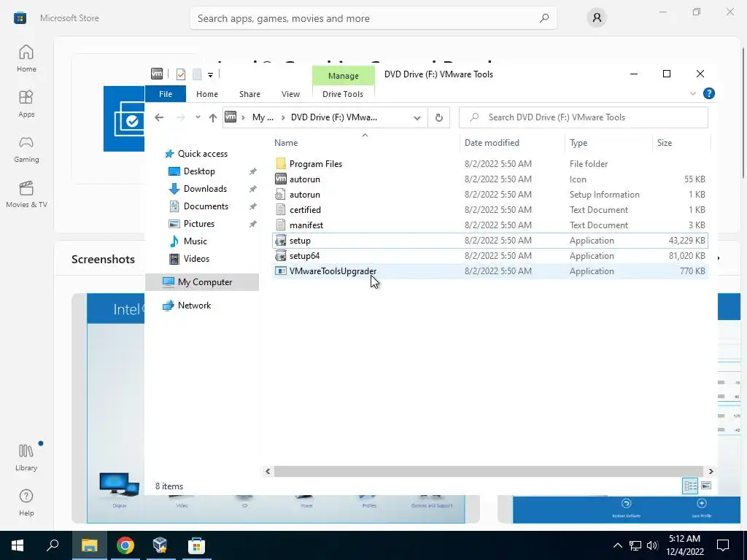Open Explorer help icon
747x560 pixels.
[x=709, y=93]
